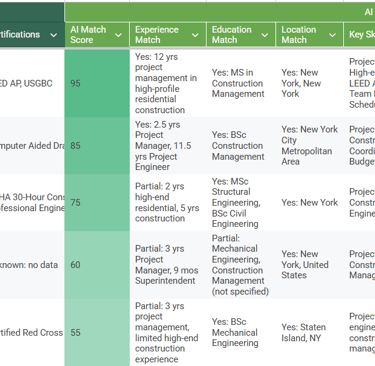Select the '12 yrs project management' experience cell
375x366 pixels.
[168, 83]
